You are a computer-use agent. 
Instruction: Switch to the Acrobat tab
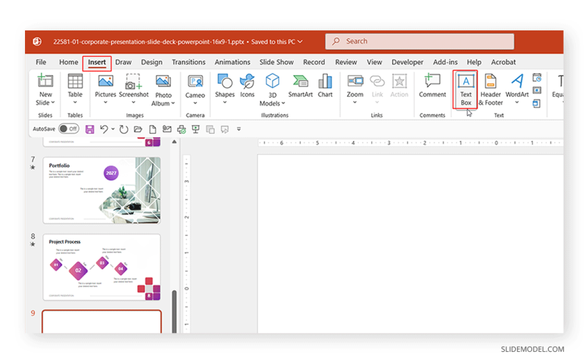[x=504, y=62]
